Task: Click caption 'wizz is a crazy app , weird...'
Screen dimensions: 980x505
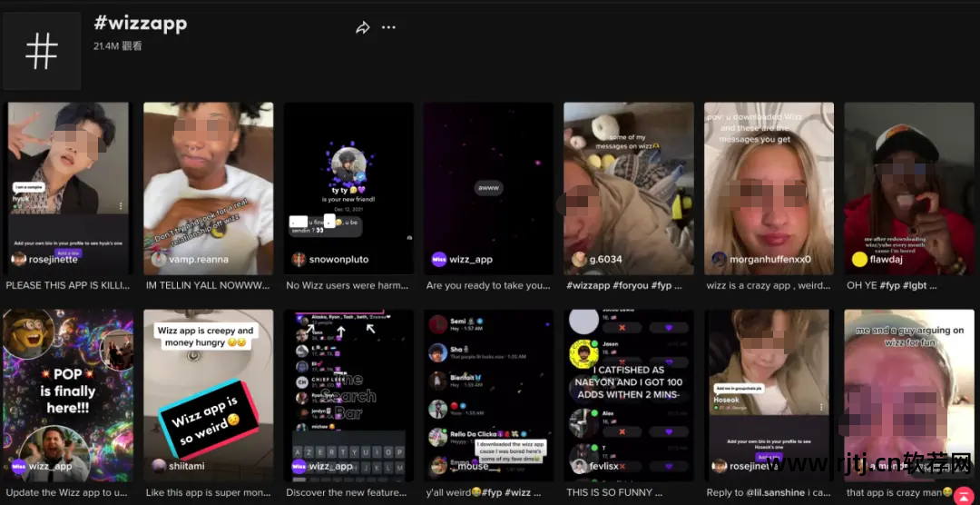Action: tap(769, 285)
